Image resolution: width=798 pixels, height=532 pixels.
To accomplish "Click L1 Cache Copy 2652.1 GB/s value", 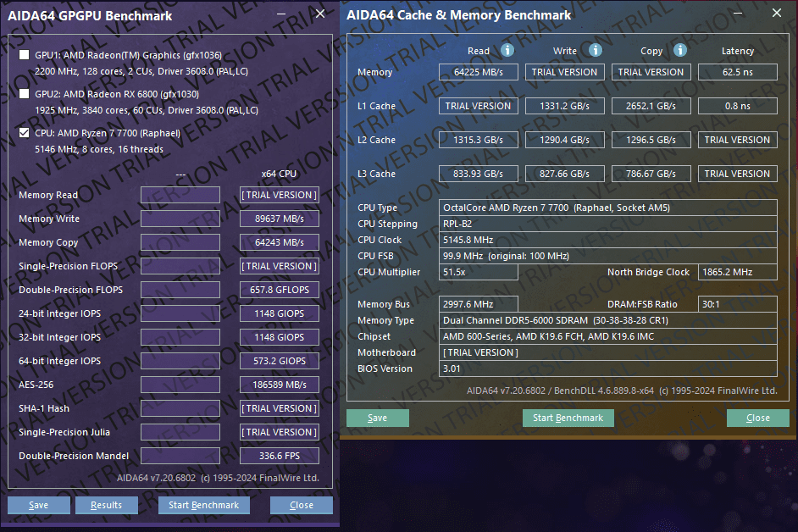I will click(x=651, y=106).
